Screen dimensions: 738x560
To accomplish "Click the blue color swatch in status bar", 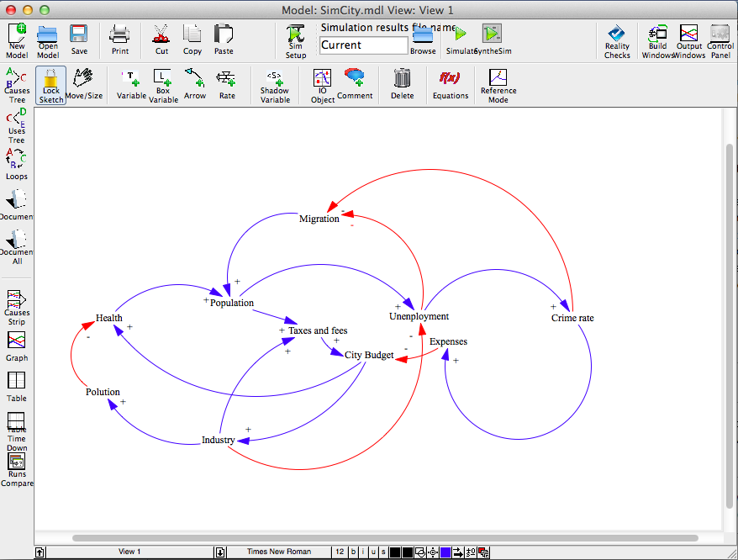I will pyautogui.click(x=445, y=552).
